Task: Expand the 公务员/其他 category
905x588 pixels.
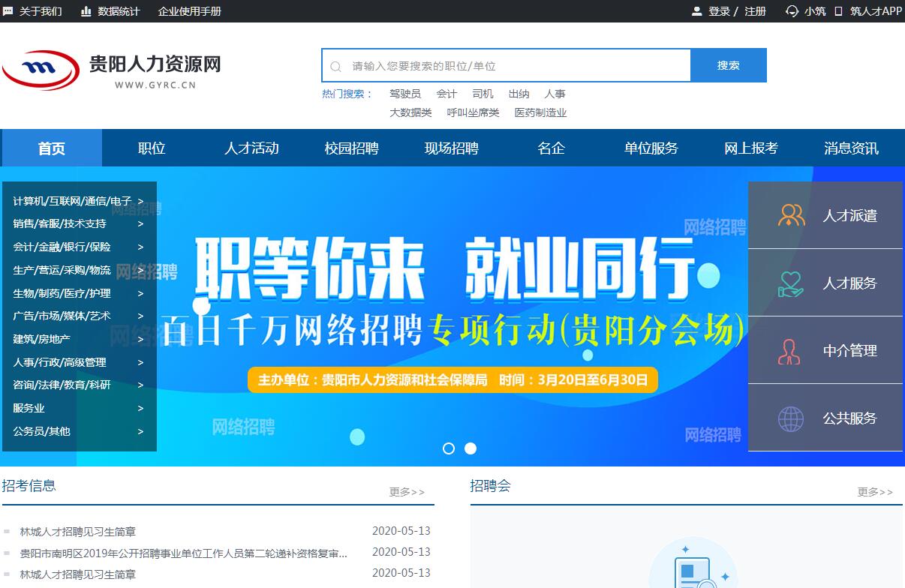Action: coord(77,431)
